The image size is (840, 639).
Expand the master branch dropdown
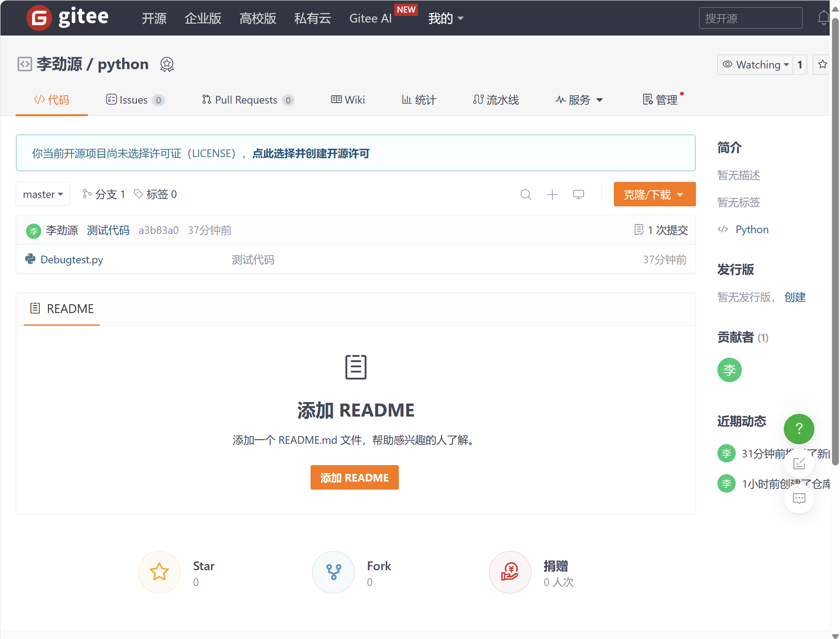coord(43,194)
